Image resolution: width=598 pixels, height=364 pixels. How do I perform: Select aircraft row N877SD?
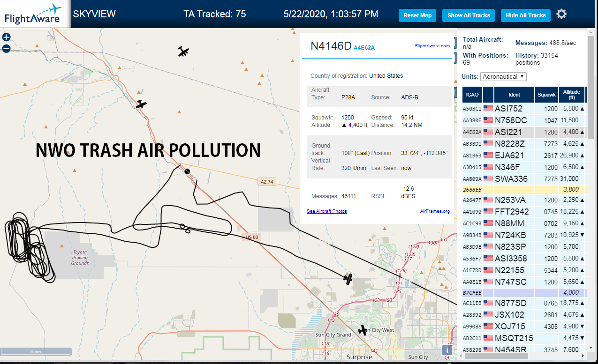pos(524,303)
